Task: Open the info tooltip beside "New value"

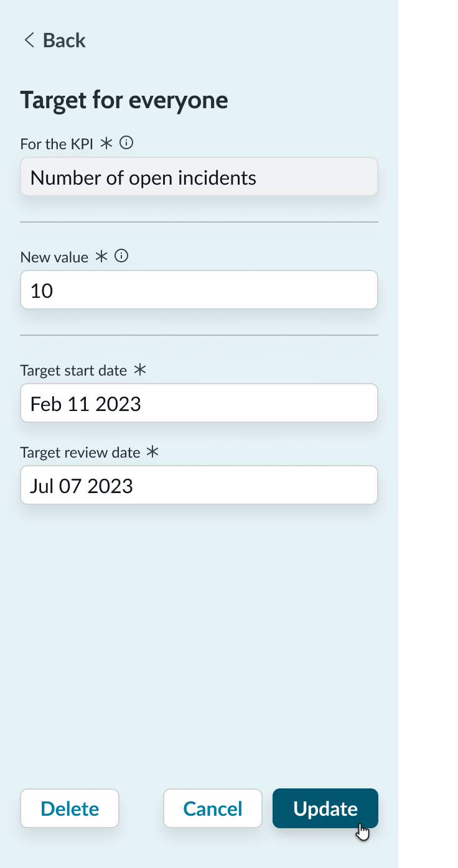Action: (x=121, y=256)
